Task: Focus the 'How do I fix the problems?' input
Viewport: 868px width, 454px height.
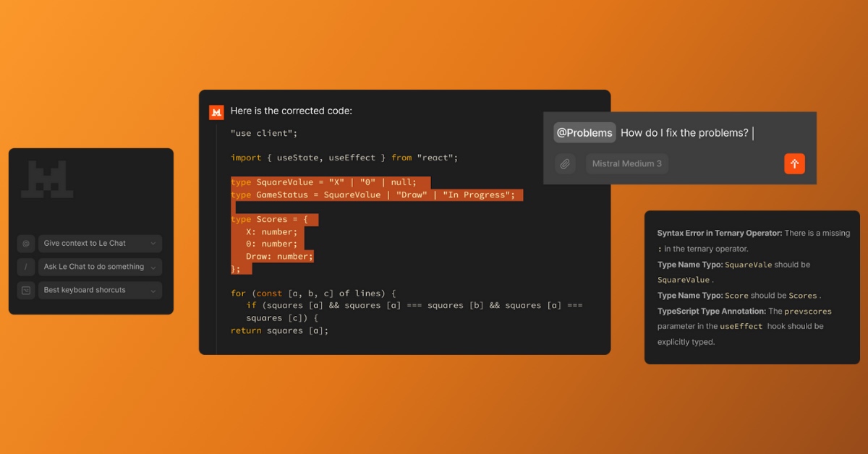Action: 685,133
